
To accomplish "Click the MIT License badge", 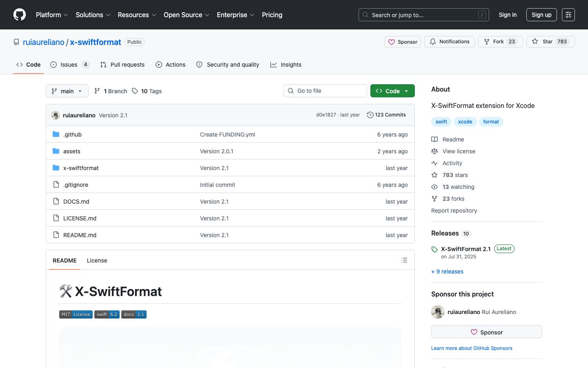I will pos(76,314).
